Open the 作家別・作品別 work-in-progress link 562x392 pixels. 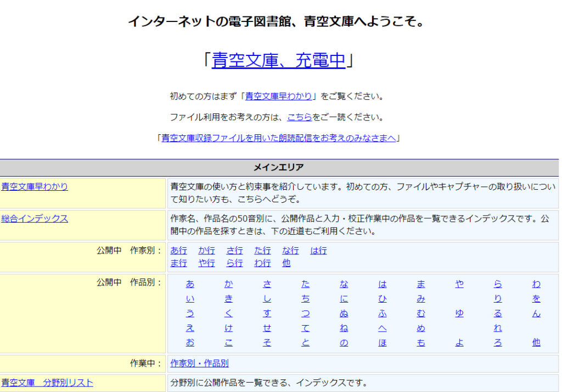199,363
